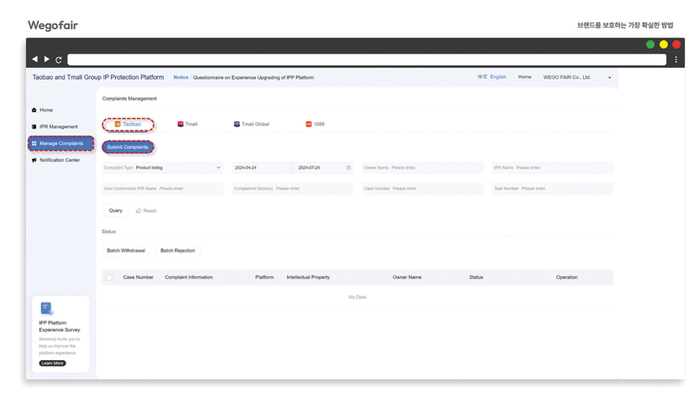Switch to the Tmall platform tab
The image size is (700, 394).
click(x=188, y=124)
